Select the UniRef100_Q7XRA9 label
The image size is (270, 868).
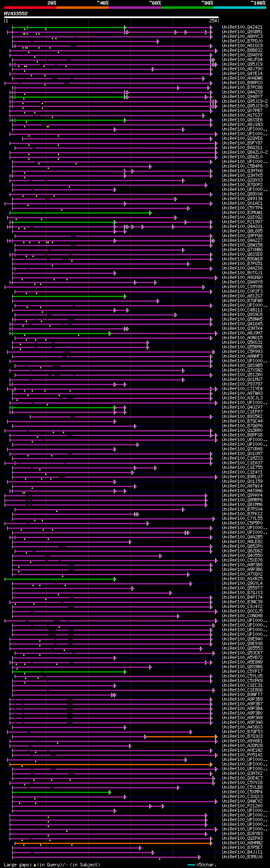click(242, 449)
